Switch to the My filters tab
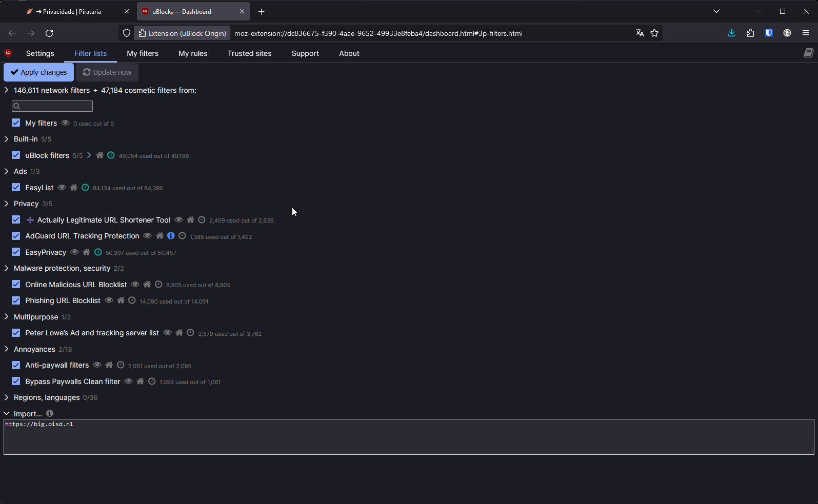 coord(143,53)
